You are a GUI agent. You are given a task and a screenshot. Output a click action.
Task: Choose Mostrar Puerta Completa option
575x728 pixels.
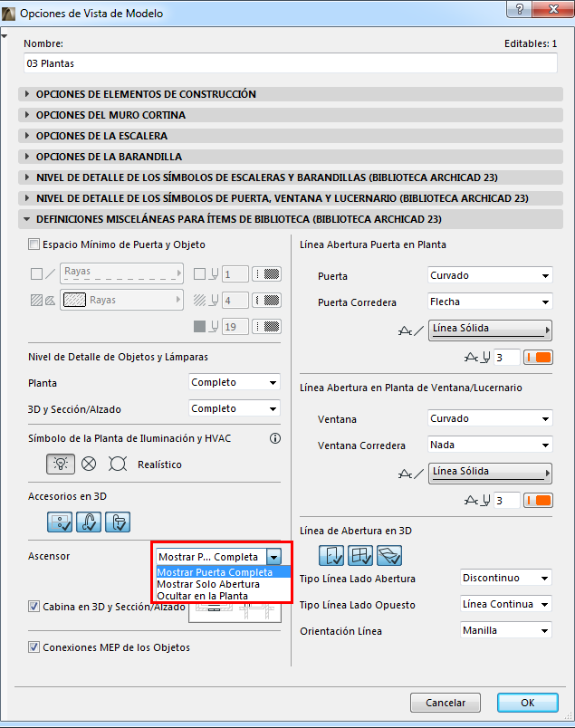(223, 572)
